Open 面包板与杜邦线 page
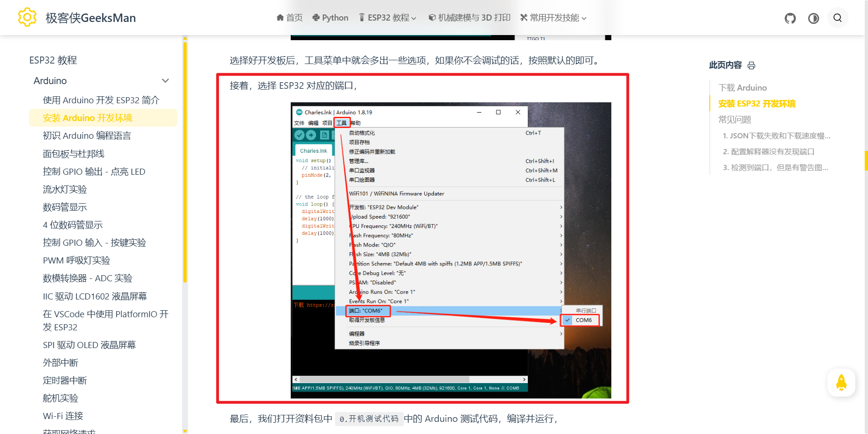Viewport: 868px width, 434px height. pos(73,154)
